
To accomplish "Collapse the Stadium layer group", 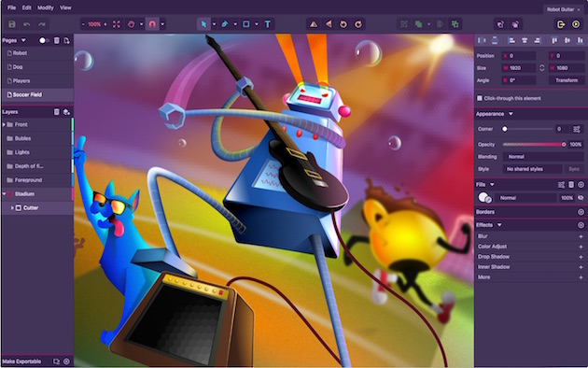I will [x=4, y=194].
